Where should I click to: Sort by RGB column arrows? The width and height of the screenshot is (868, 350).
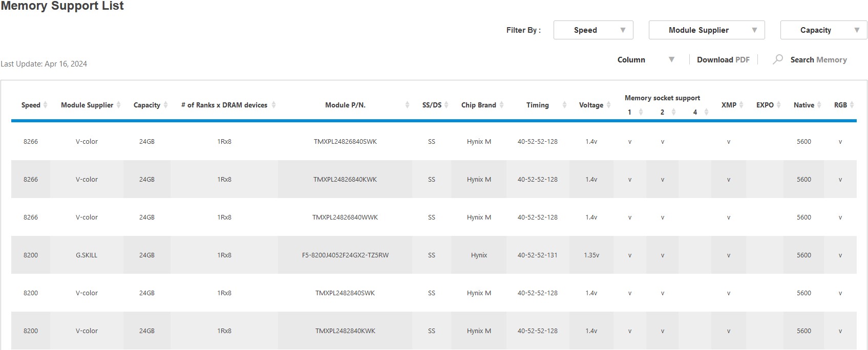pos(852,105)
